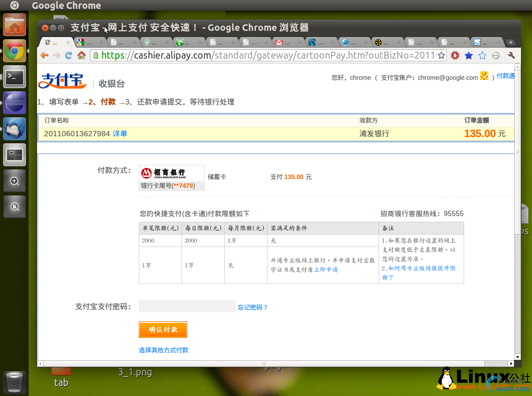
Task: Click 单笔限额(元) column header
Action: (x=160, y=228)
